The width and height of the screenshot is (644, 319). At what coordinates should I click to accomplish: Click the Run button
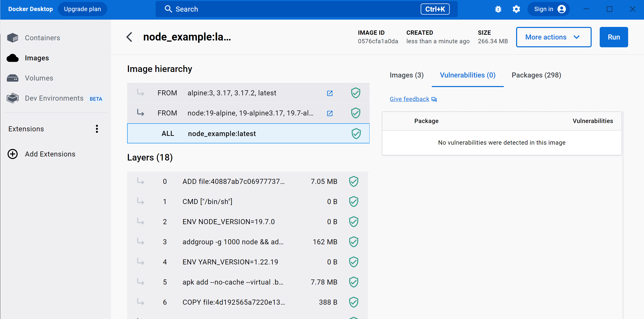tap(614, 37)
